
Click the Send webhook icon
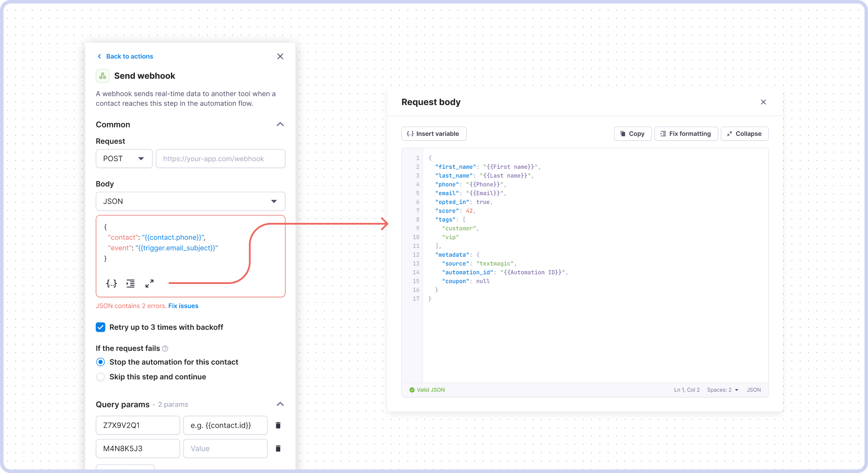coord(102,76)
